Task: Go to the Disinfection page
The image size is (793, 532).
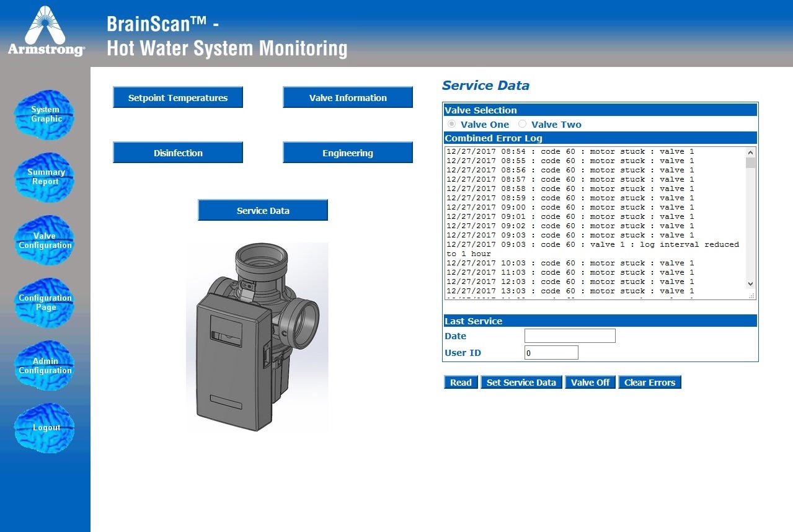Action: point(178,153)
